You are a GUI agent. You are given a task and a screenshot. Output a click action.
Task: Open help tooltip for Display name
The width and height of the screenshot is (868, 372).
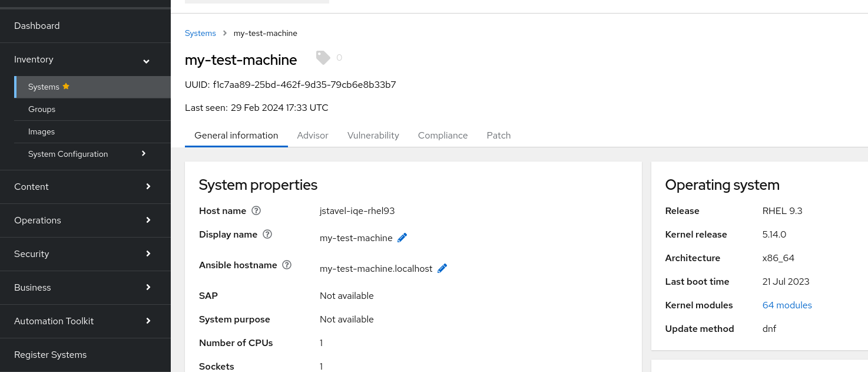[x=267, y=235]
